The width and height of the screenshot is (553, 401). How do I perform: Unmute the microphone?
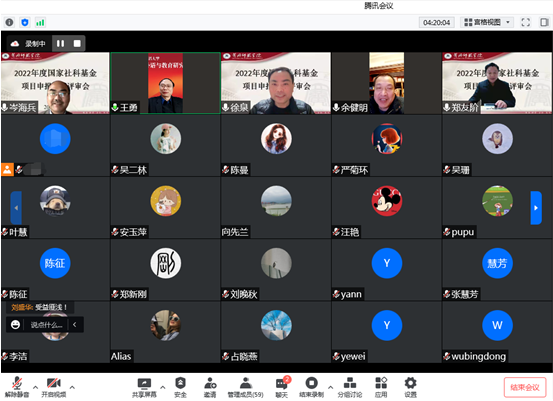pos(17,388)
